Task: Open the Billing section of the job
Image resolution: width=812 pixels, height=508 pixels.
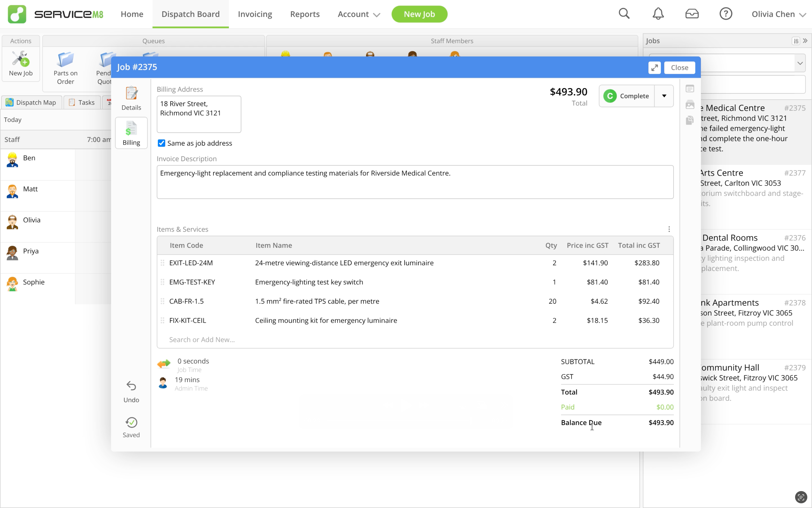Action: 131,133
